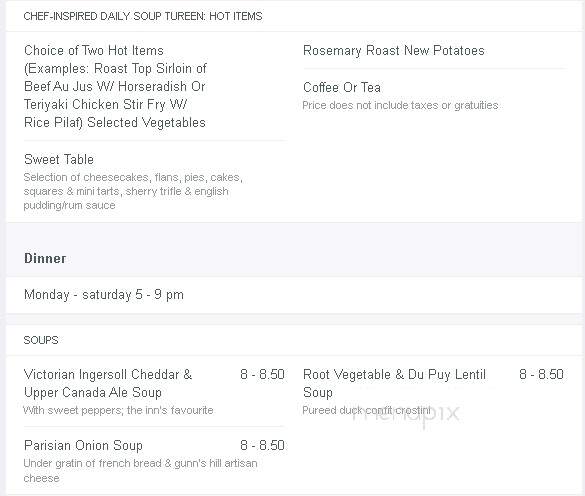Click 'With sweet peppers; the inn's favourite' text
The height and width of the screenshot is (496, 585).
118,410
